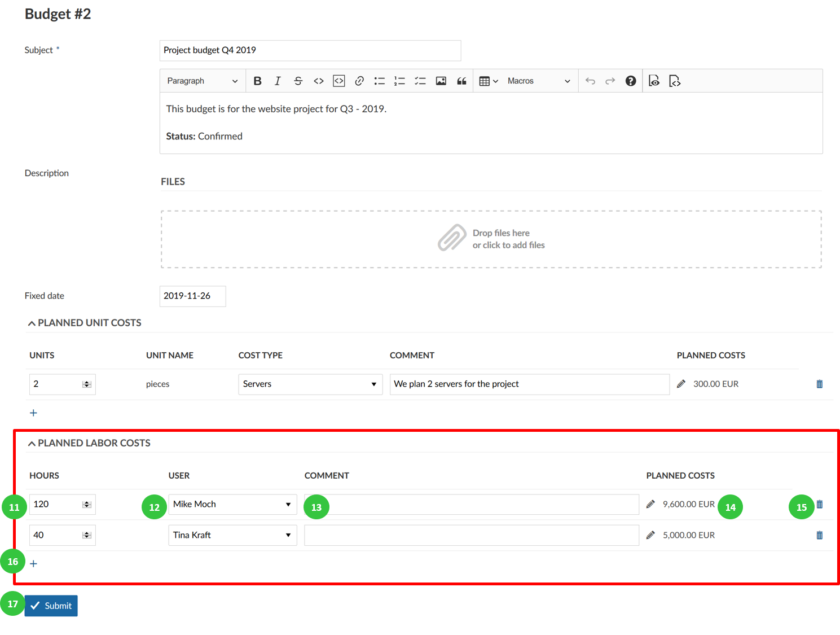Open the Servers cost type dropdown
The height and width of the screenshot is (635, 840).
[310, 384]
